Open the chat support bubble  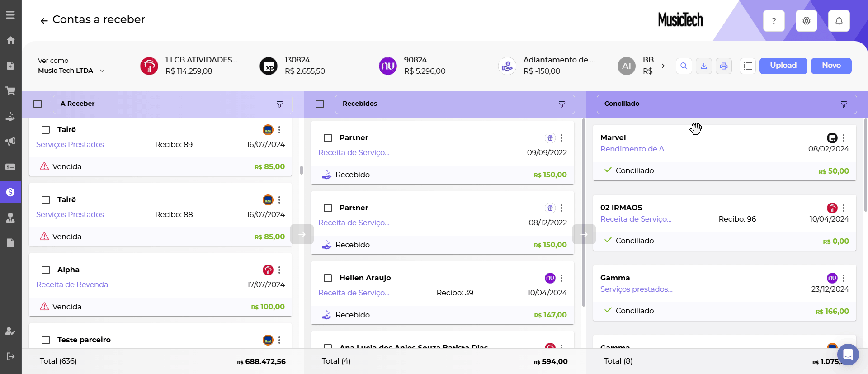848,355
